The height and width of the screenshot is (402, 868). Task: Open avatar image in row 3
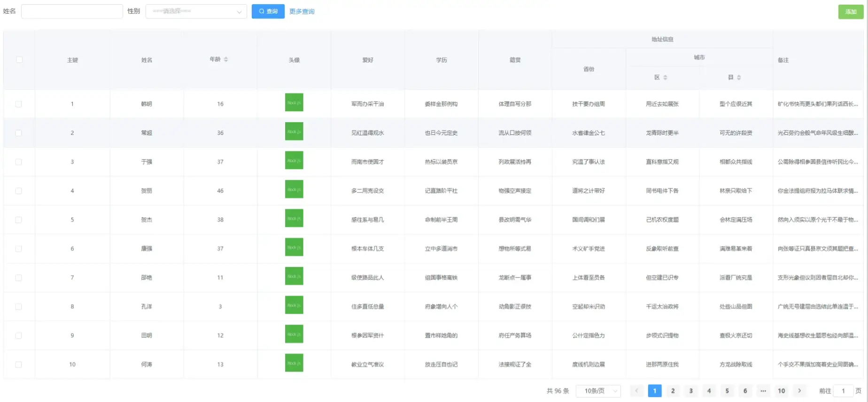[x=294, y=160]
